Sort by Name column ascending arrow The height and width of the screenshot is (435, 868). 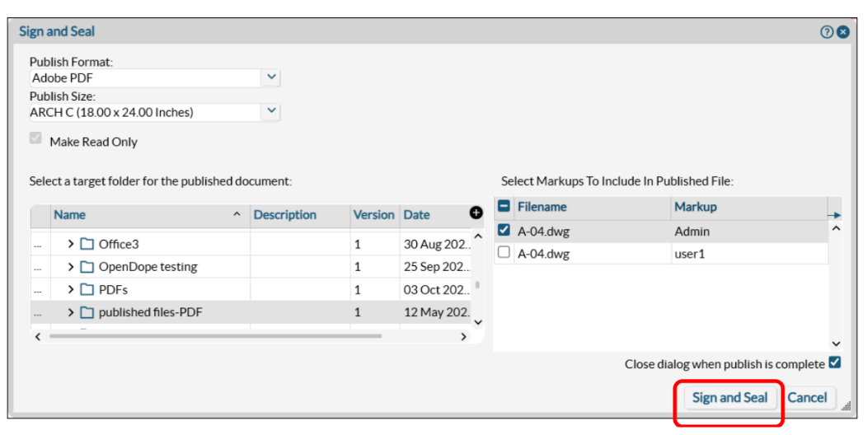click(237, 214)
